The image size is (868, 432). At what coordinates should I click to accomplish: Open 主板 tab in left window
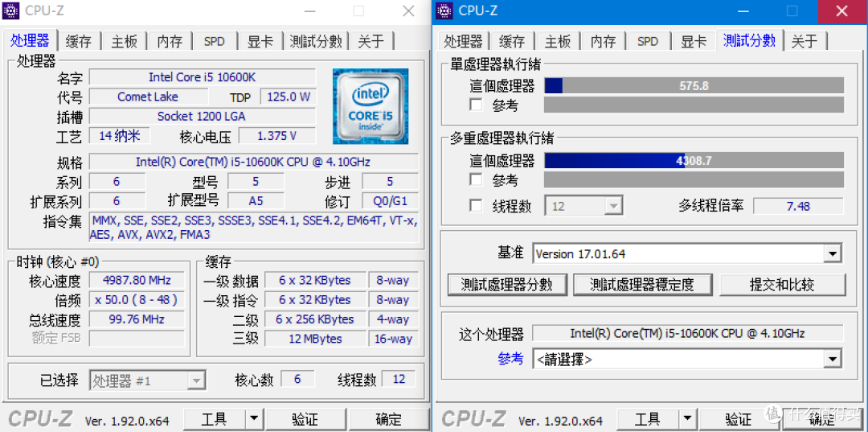coord(125,42)
